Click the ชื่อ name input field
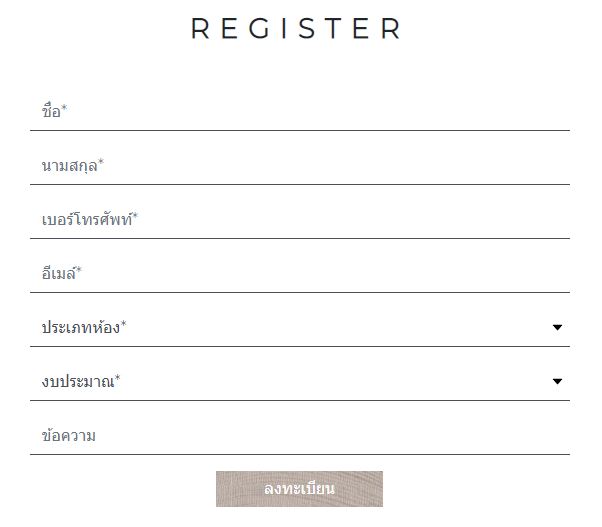Screen dimensions: 602x527 click(x=300, y=112)
